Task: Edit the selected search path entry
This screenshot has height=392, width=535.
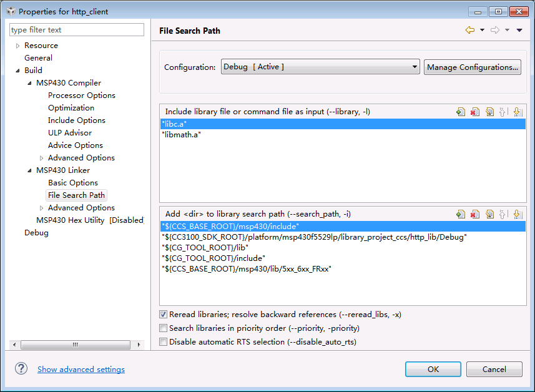Action: tap(489, 214)
